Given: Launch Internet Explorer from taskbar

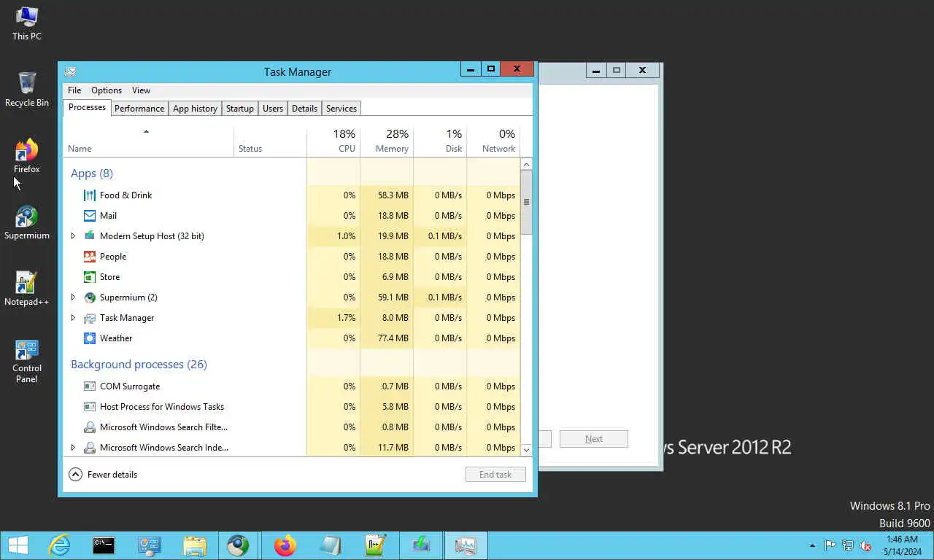Looking at the screenshot, I should pyautogui.click(x=59, y=545).
